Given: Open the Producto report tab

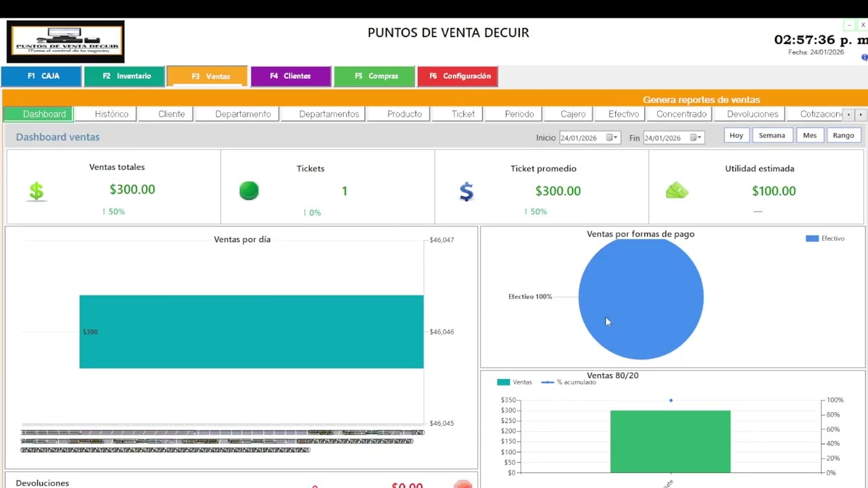Looking at the screenshot, I should pyautogui.click(x=400, y=114).
